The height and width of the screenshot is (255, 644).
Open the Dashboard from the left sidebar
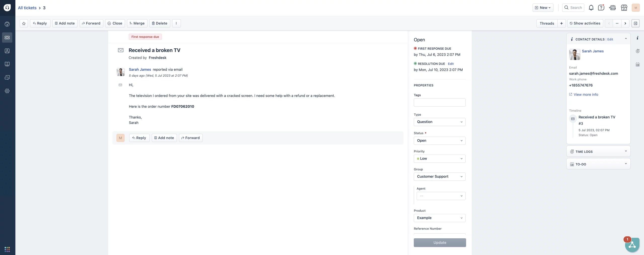[7, 24]
